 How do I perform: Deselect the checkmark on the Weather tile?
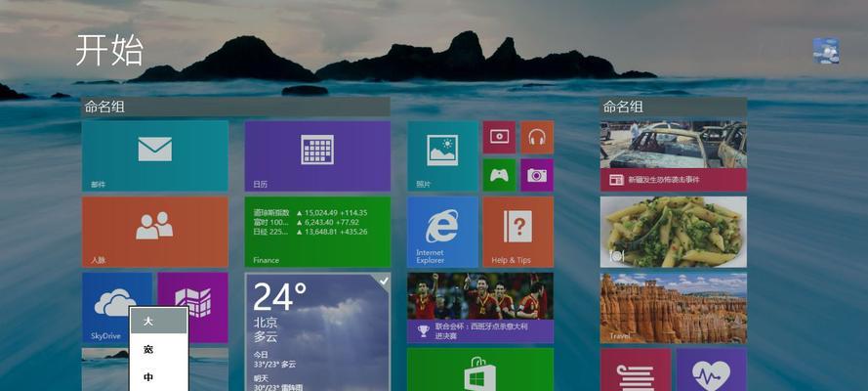tap(384, 282)
